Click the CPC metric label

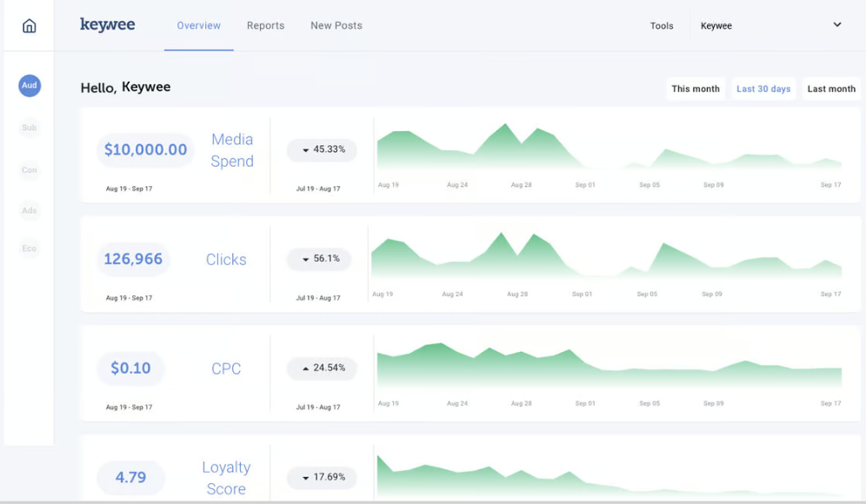pyautogui.click(x=226, y=368)
